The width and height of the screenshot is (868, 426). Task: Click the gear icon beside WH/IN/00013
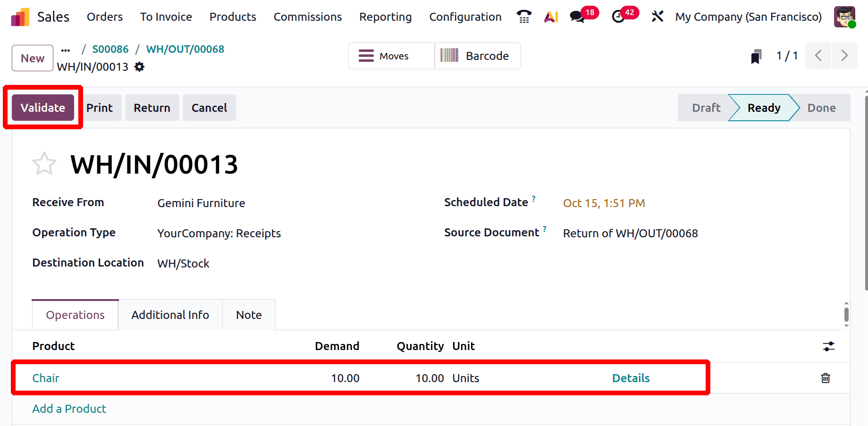(139, 67)
